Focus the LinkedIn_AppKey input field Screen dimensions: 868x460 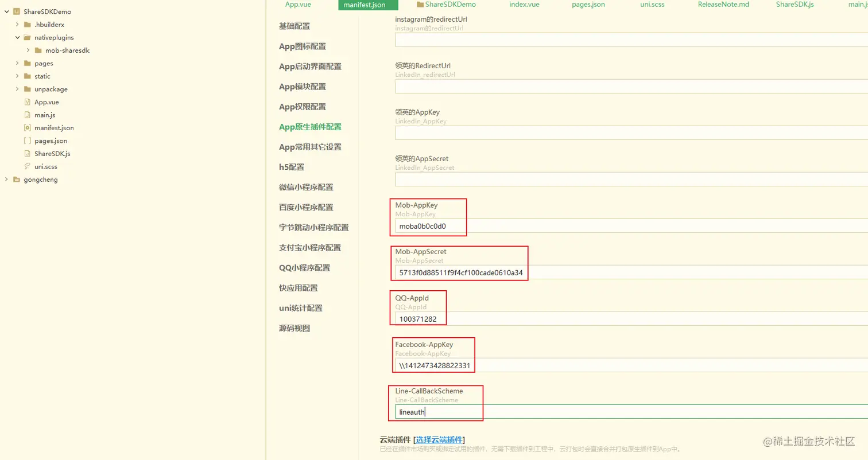click(x=631, y=132)
